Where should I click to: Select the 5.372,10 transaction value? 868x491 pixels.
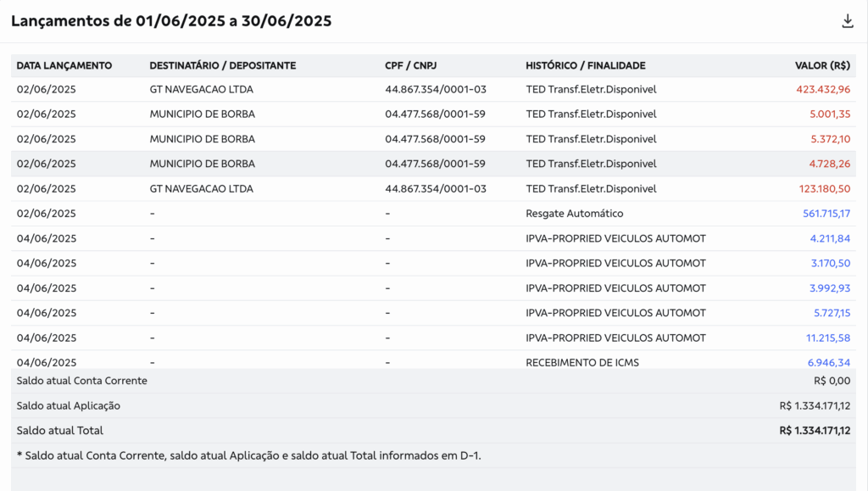click(830, 139)
